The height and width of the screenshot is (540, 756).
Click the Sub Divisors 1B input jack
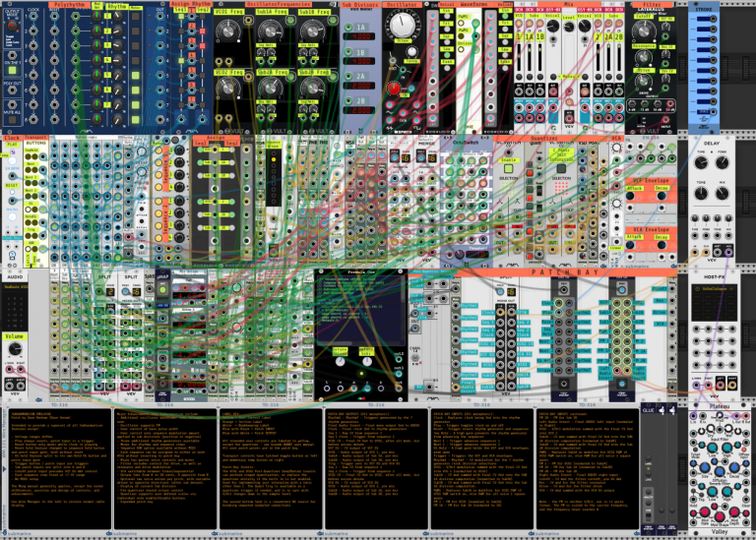tap(348, 51)
